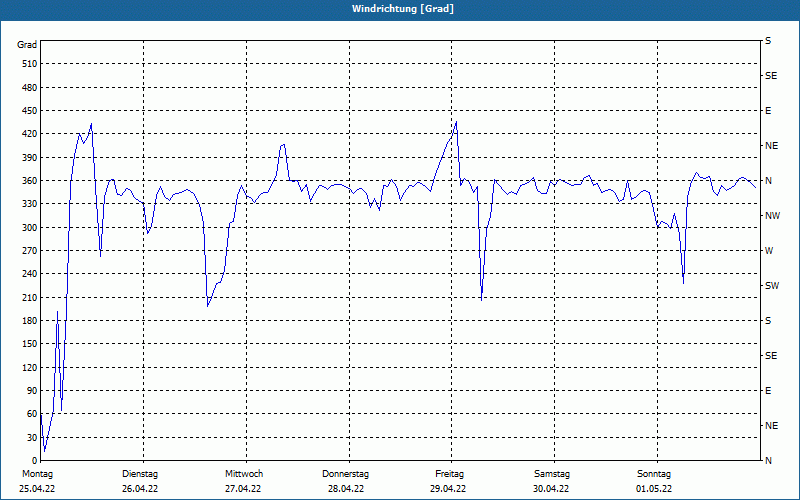Click the 'Donnerstag' day label

pyautogui.click(x=345, y=474)
